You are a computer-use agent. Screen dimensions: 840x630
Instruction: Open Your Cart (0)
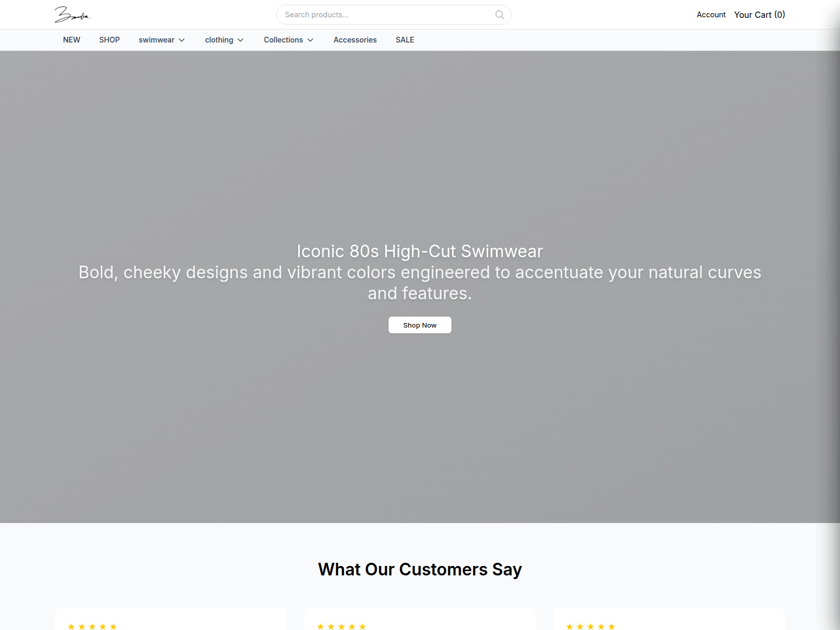coord(760,15)
